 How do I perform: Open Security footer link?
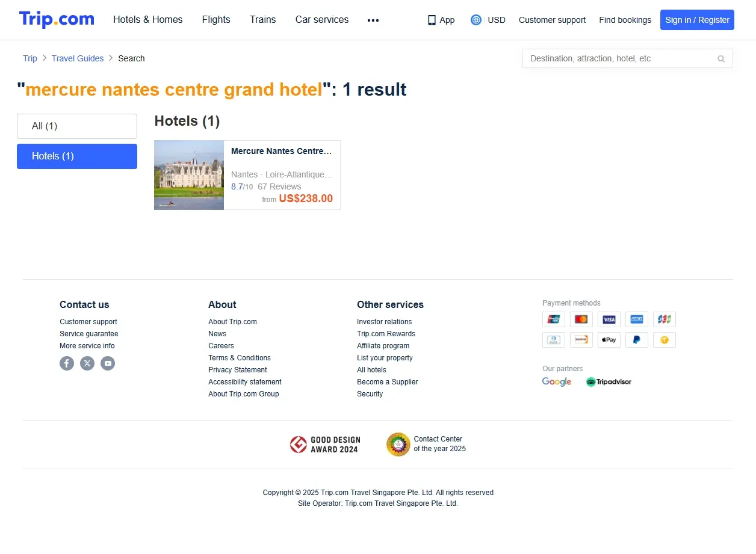click(x=370, y=394)
